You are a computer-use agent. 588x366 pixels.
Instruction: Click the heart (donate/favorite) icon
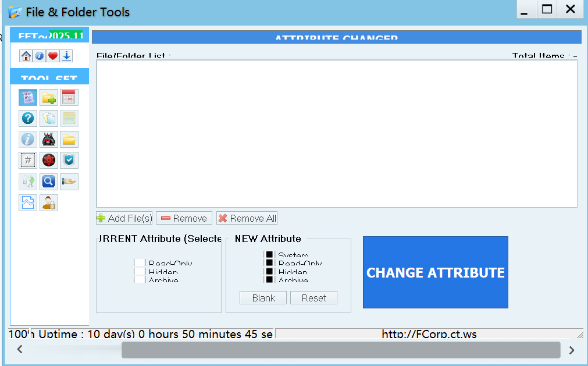[x=52, y=55]
